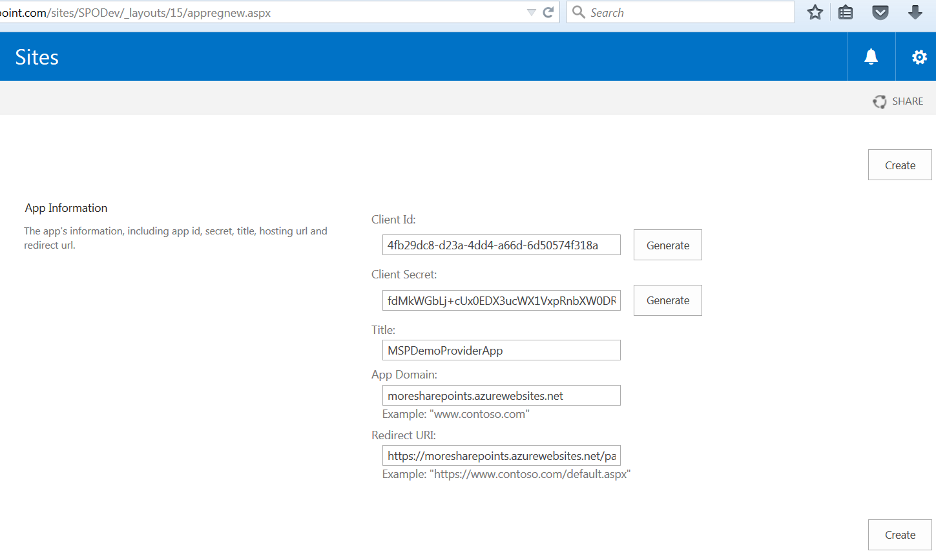Click the Title field showing MSPDemoProviderApp
This screenshot has width=936, height=560.
pos(501,349)
